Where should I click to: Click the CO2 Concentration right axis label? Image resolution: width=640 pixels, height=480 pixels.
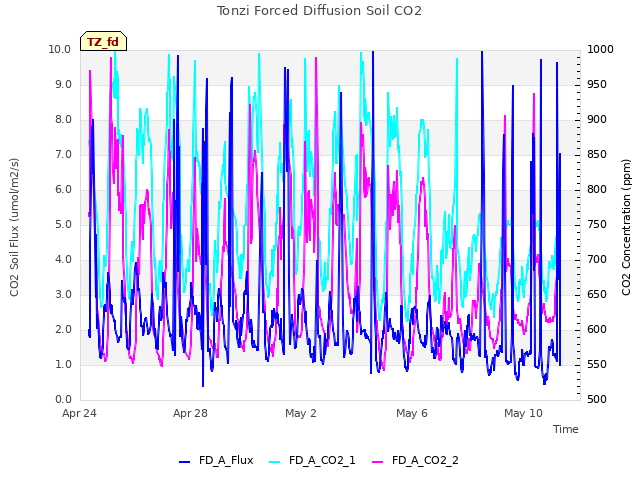[x=626, y=227]
